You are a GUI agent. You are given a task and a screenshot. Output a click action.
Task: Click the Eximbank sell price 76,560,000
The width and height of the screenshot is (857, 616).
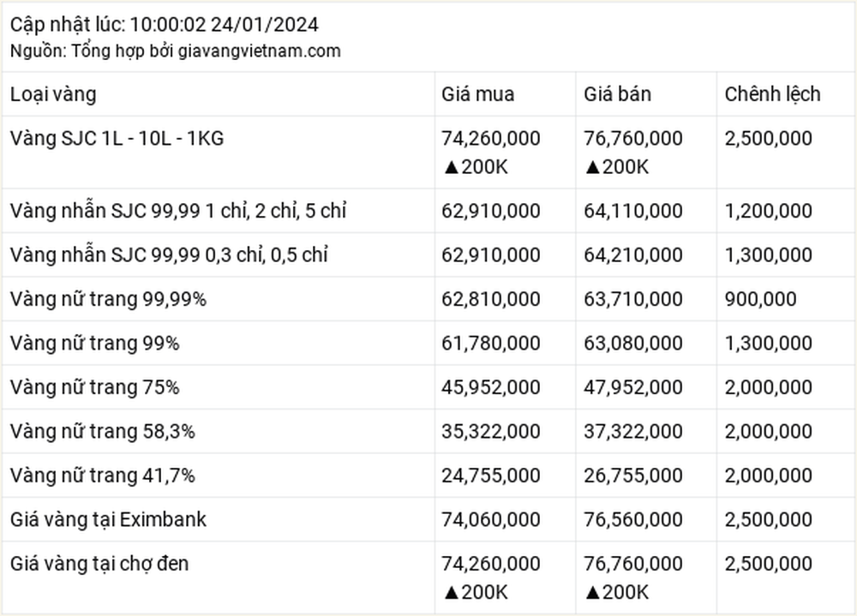[633, 519]
